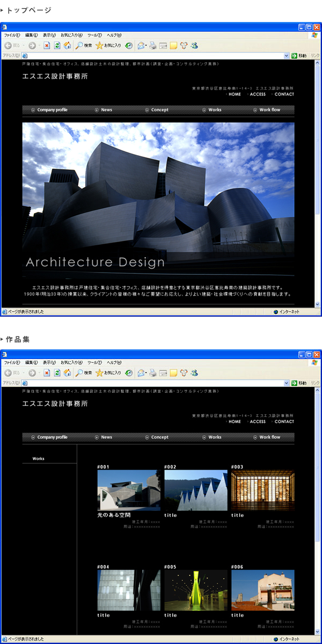Click Print icon in Works gallery window
Screen dimensions: 322x644
pos(153,373)
